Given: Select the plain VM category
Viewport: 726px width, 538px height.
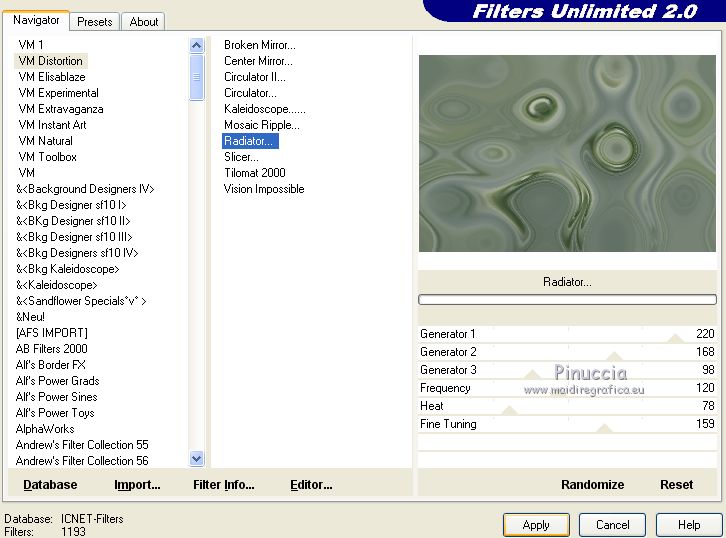Looking at the screenshot, I should (26, 173).
